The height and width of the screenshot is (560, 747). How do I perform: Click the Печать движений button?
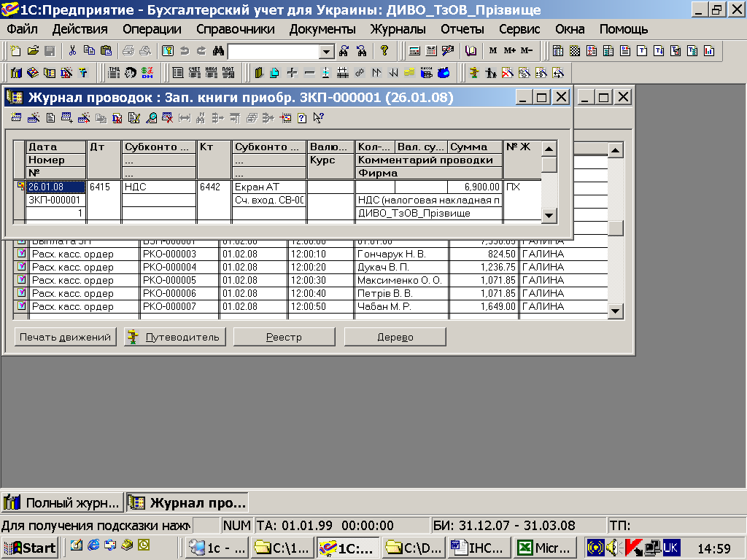65,337
